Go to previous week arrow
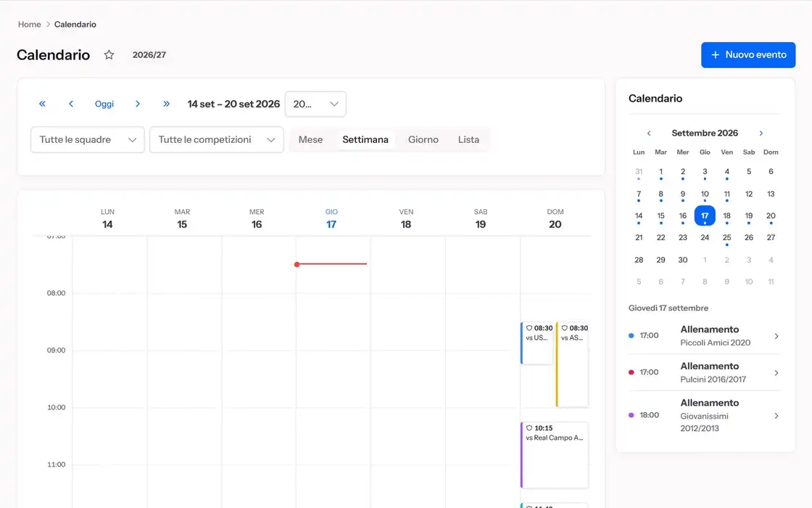Image resolution: width=812 pixels, height=508 pixels. point(71,104)
